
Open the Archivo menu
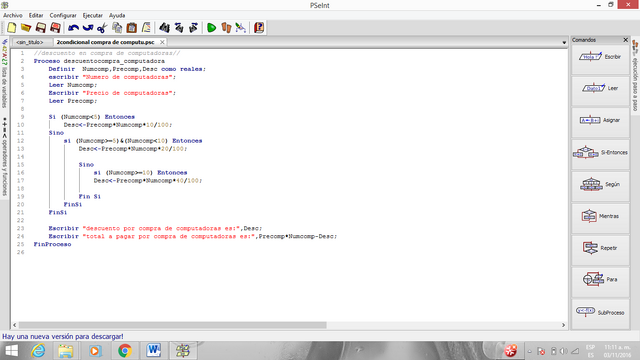click(13, 16)
